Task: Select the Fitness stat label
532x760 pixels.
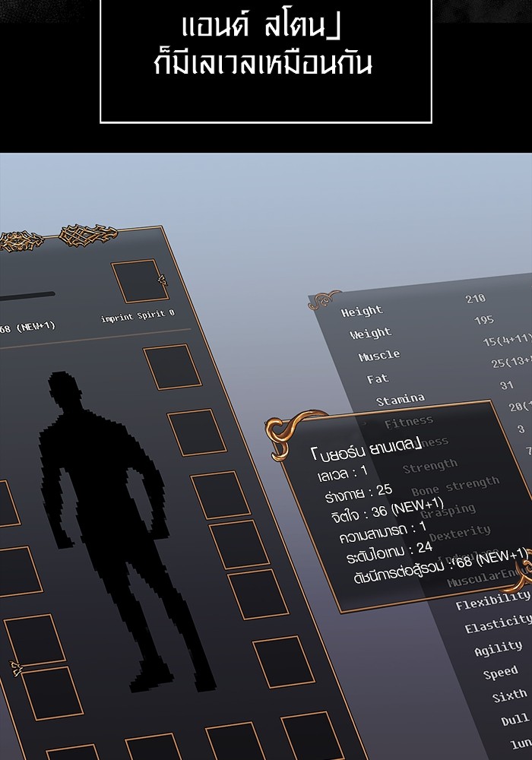Action: tap(408, 422)
